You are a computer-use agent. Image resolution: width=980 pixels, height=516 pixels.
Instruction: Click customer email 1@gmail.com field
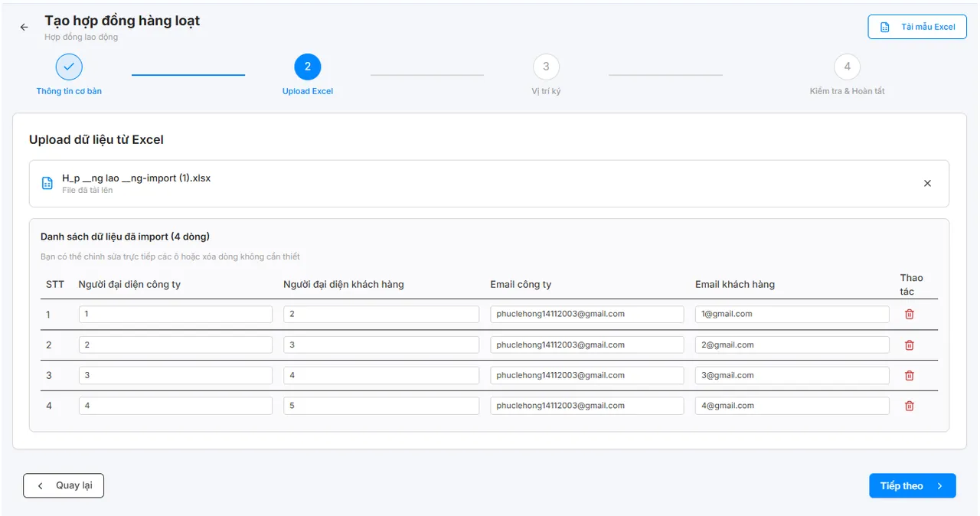792,314
